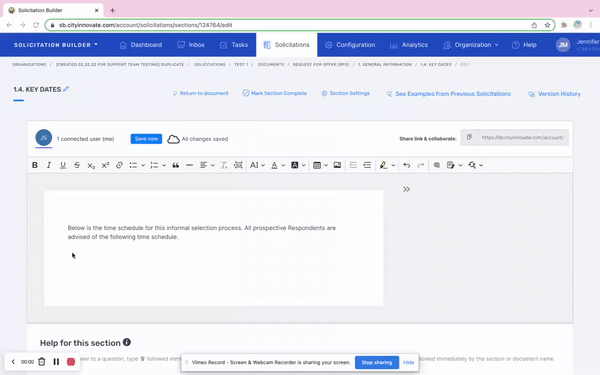
Task: Open the Analytics tab
Action: 409,45
